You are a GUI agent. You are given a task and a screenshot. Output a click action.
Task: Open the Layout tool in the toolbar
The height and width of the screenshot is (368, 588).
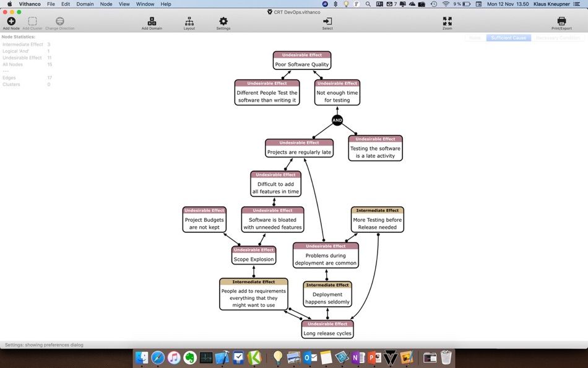tap(189, 22)
